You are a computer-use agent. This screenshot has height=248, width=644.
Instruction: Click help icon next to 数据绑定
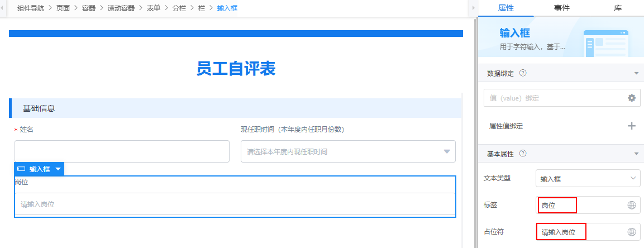(523, 73)
